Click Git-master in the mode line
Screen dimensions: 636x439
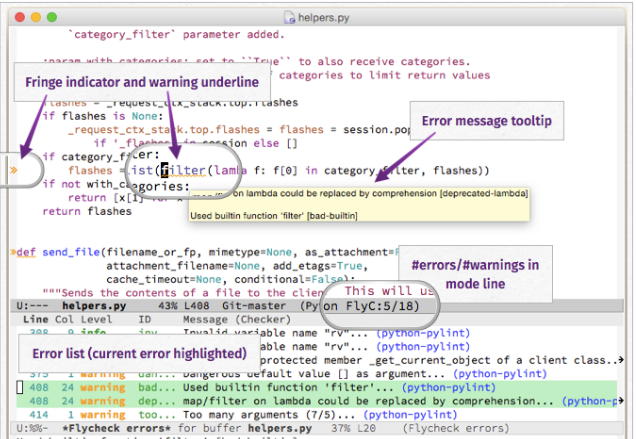(x=254, y=306)
